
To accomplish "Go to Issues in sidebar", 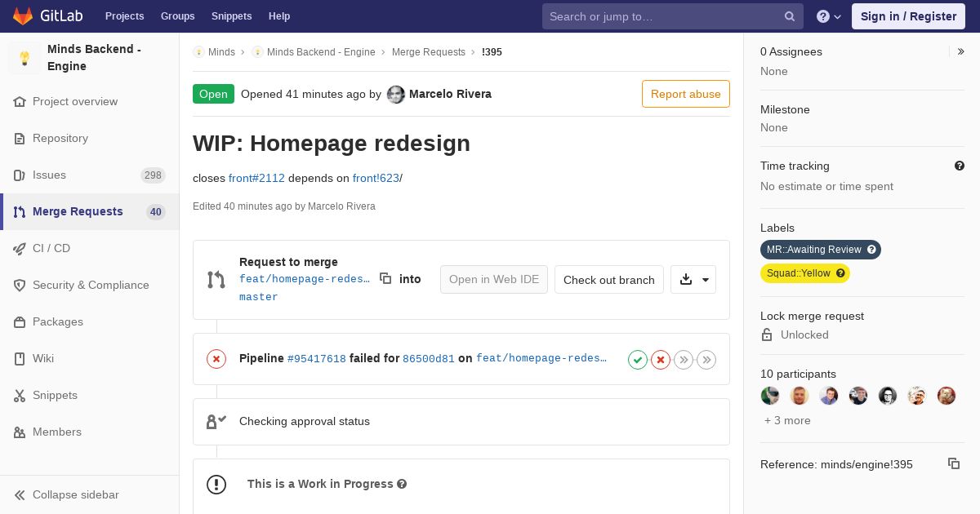I will [x=89, y=175].
